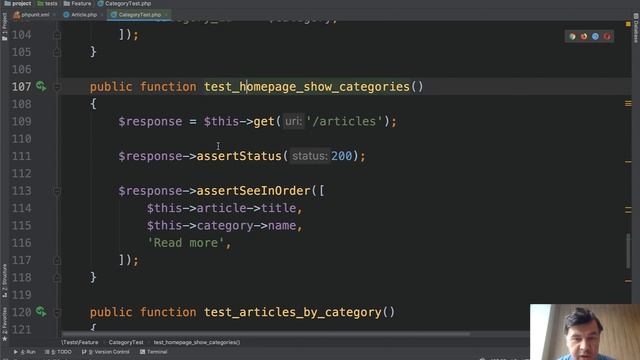Image resolution: width=640 pixels, height=360 pixels.
Task: Click the vertical editor scrollbar thumb
Action: pos(628,251)
